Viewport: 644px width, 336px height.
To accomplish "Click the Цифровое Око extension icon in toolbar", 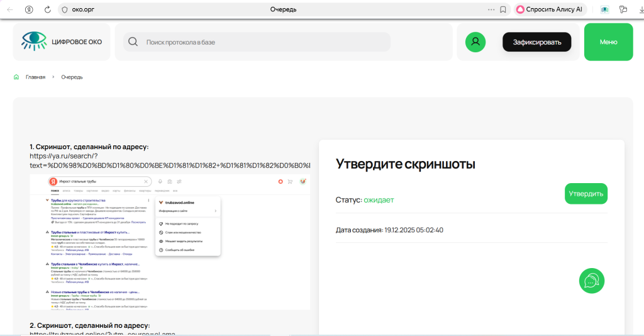I will point(604,9).
